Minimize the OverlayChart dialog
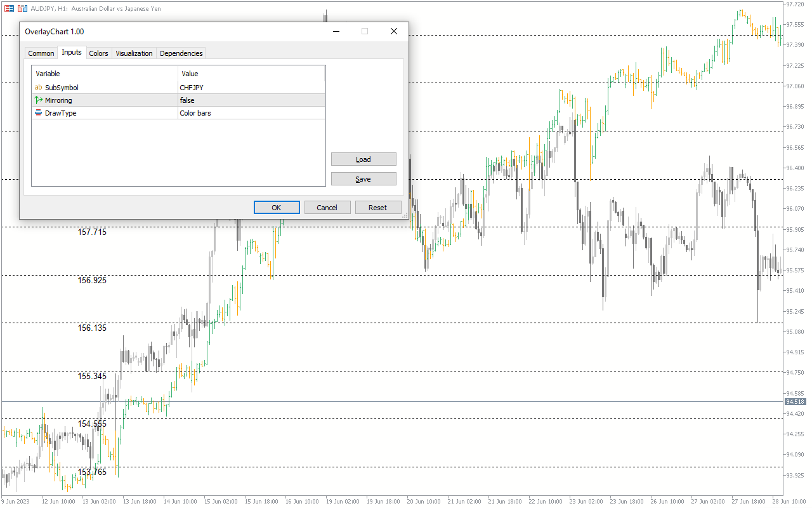The image size is (812, 508). [x=336, y=32]
